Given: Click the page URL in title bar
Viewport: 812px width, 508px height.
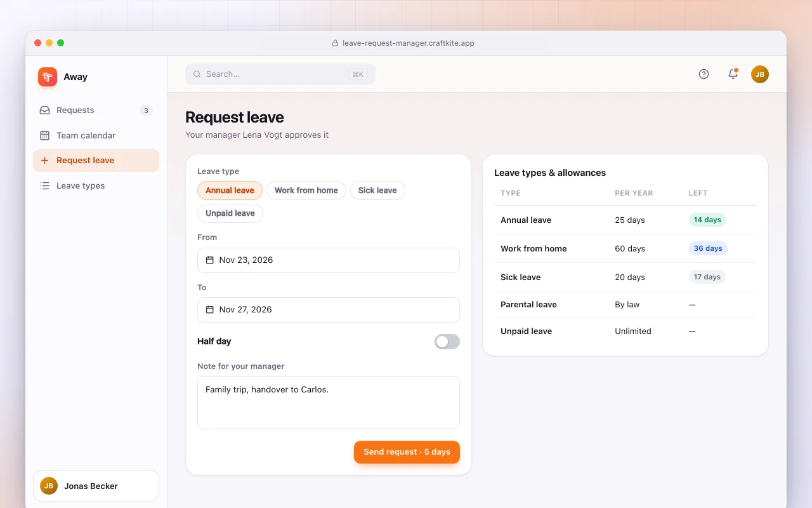Looking at the screenshot, I should point(409,43).
